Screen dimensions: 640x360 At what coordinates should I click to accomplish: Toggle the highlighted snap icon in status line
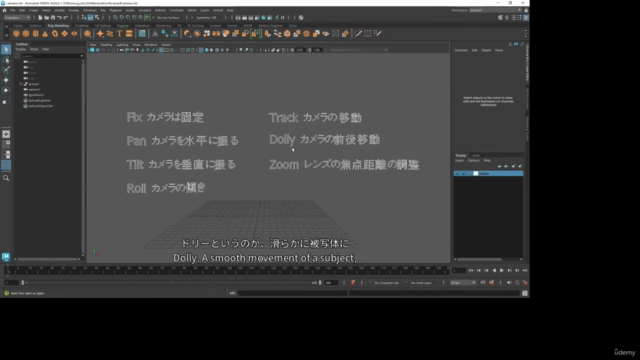147,18
